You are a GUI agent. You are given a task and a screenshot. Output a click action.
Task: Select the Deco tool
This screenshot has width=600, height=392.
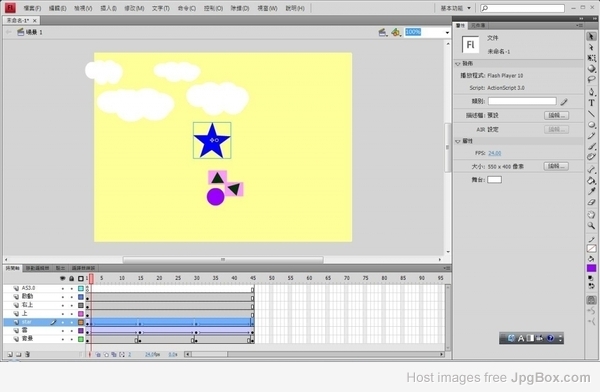pyautogui.click(x=591, y=157)
